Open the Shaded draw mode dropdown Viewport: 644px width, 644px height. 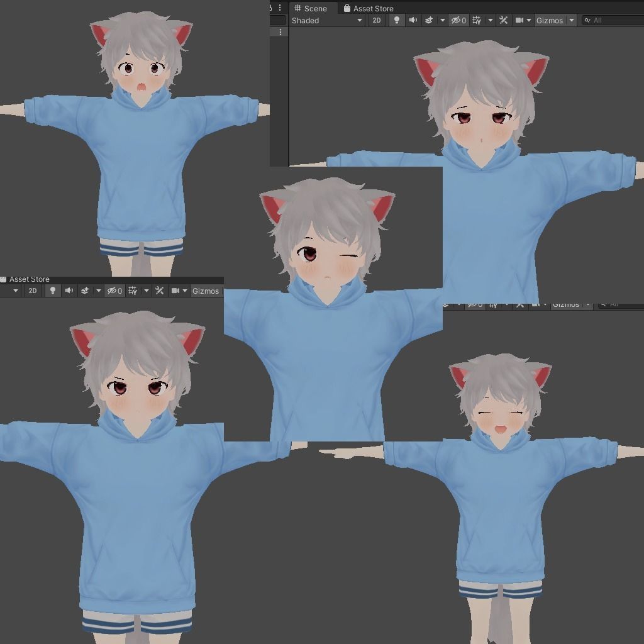pos(326,20)
